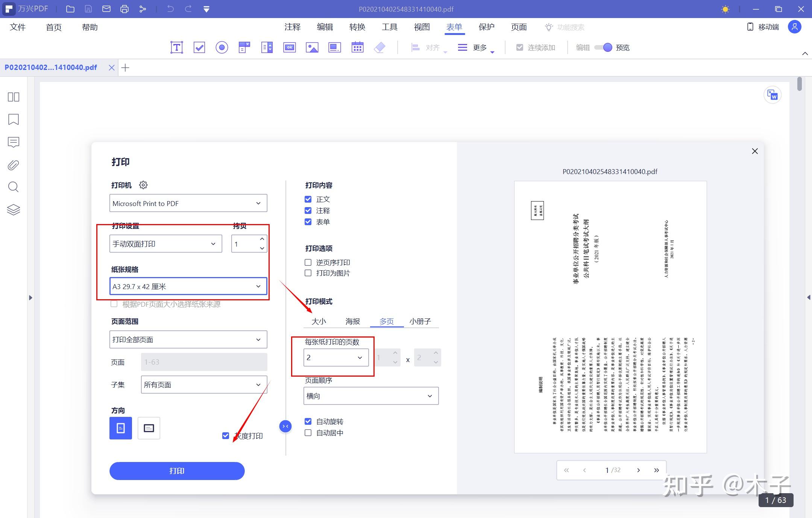Switch to 小册子 print mode tab
Image resolution: width=812 pixels, height=518 pixels.
(420, 321)
